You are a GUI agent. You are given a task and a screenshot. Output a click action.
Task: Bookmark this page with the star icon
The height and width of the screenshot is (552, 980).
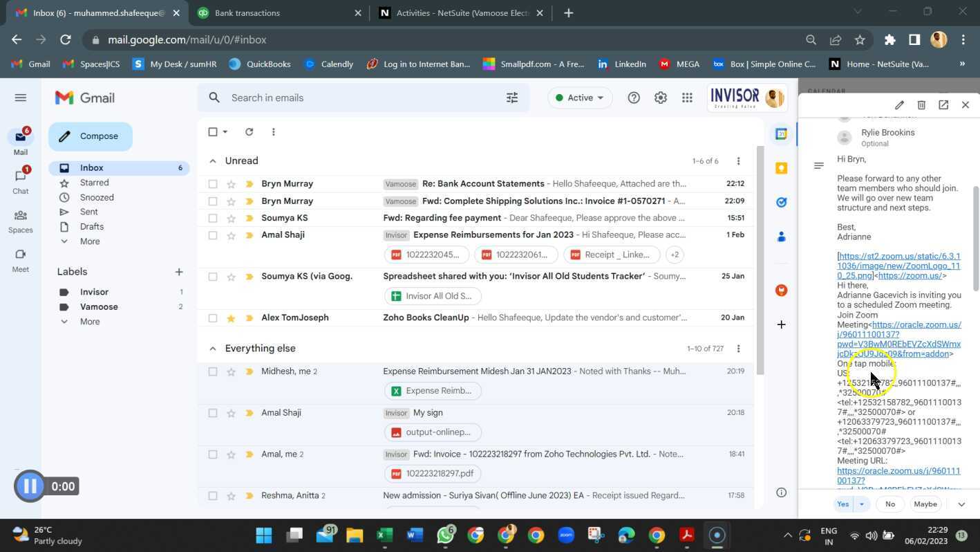pos(860,40)
